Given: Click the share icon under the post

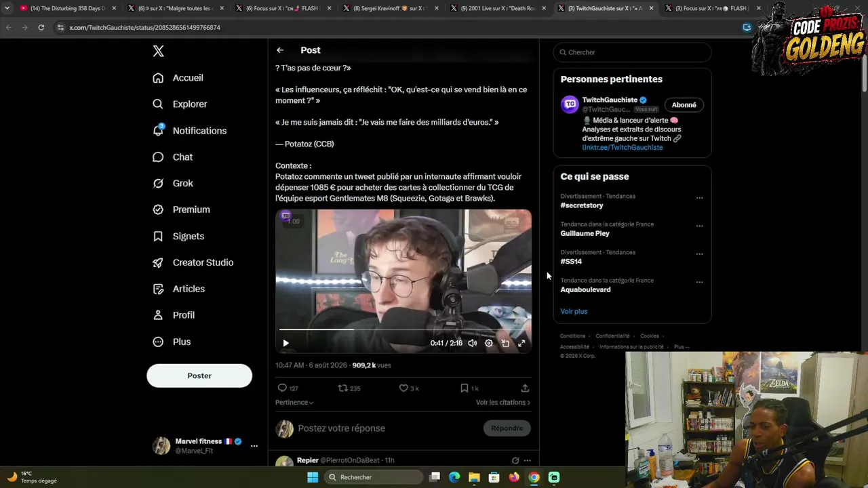Looking at the screenshot, I should [x=525, y=388].
